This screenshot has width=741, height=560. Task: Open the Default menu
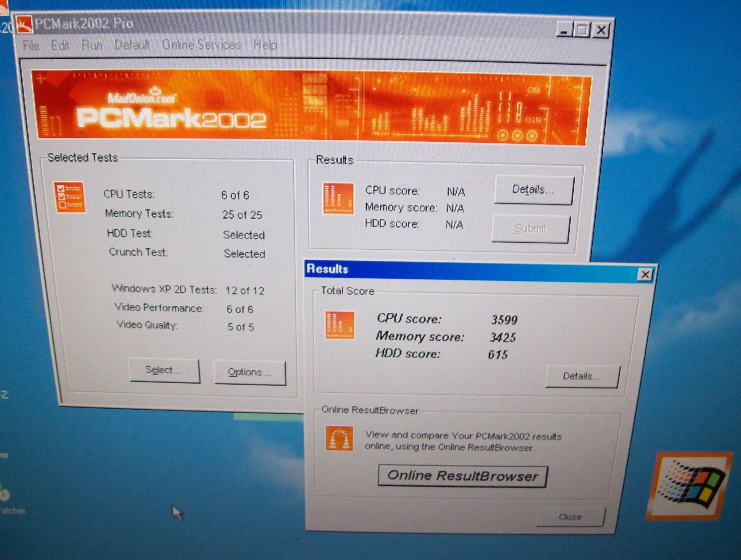tap(132, 45)
